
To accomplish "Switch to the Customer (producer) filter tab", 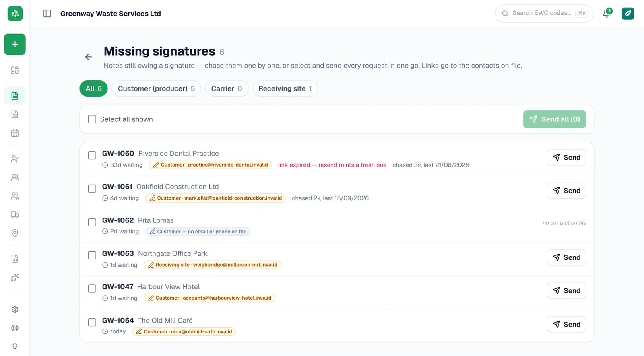I will tap(156, 88).
